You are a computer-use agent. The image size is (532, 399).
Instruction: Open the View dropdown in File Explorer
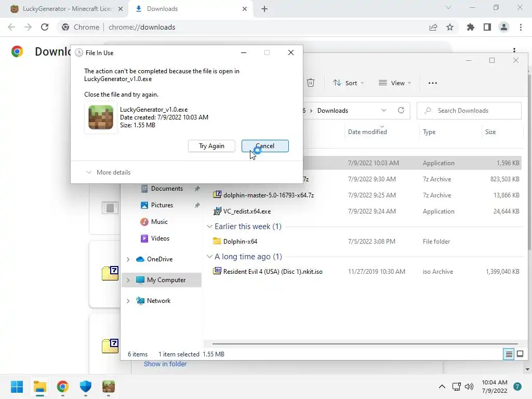[395, 83]
